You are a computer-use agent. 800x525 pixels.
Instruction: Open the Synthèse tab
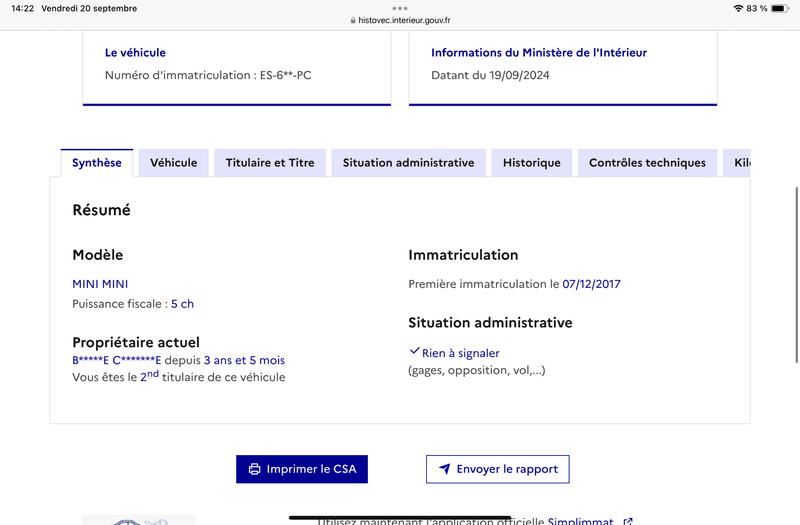[x=97, y=163]
